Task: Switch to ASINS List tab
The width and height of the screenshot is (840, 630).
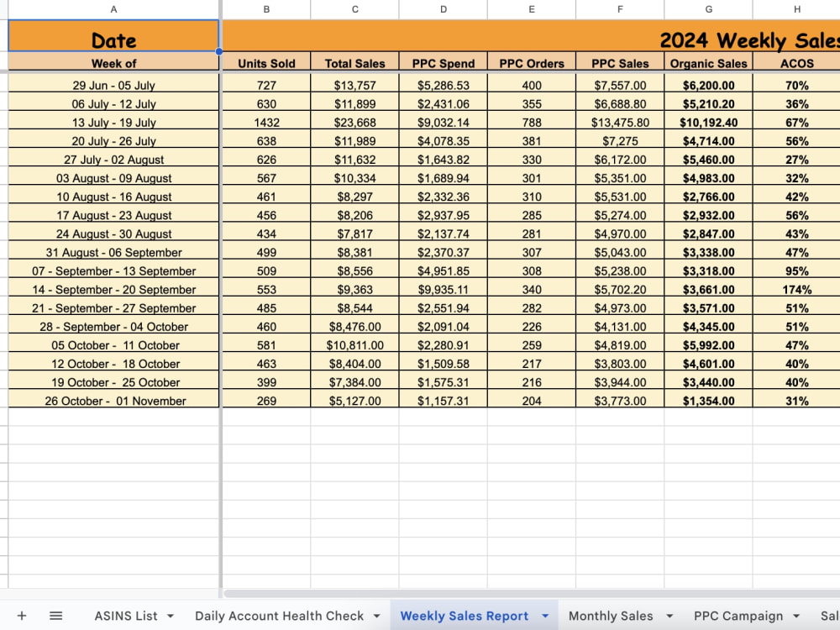Action: coord(126,616)
